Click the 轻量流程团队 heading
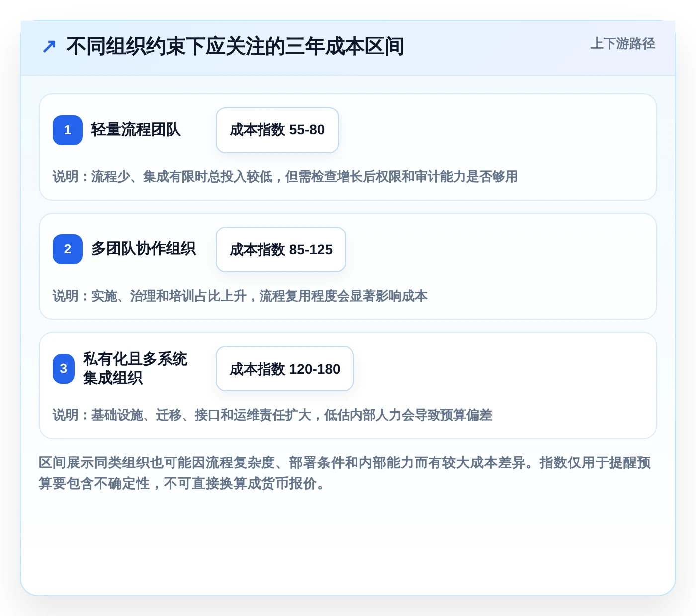Viewport: 696px width, 616px height. pyautogui.click(x=136, y=130)
